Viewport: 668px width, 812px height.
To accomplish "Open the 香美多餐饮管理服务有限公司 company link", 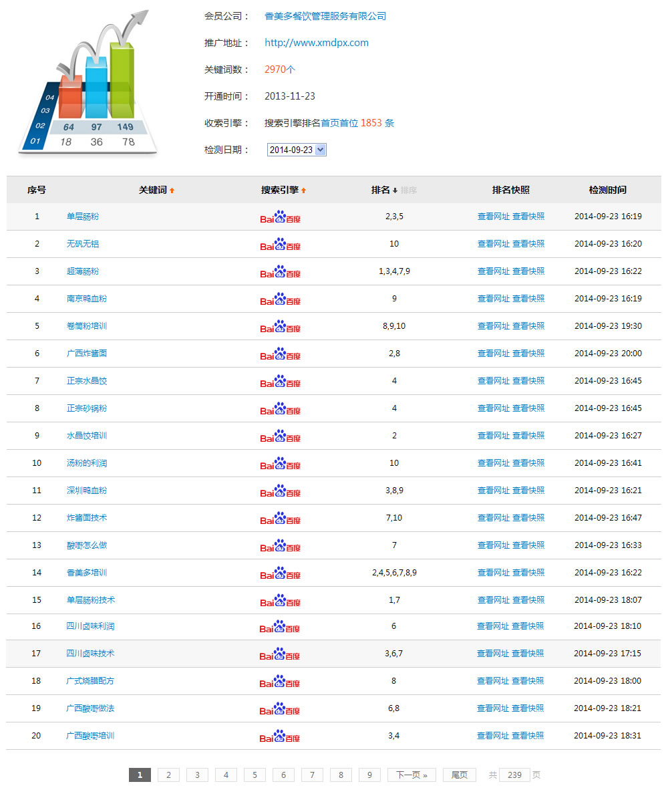I will [325, 16].
